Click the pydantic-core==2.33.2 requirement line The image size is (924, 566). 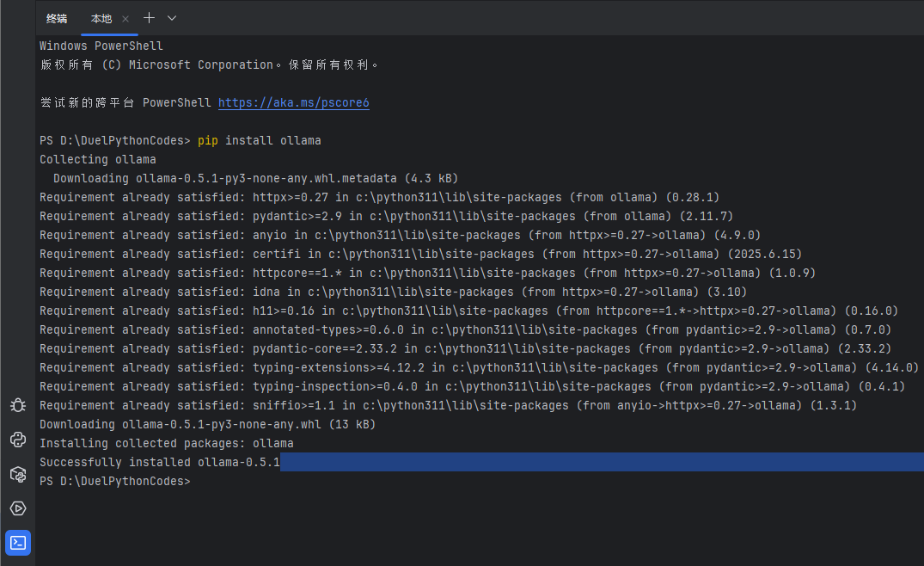pyautogui.click(x=466, y=349)
